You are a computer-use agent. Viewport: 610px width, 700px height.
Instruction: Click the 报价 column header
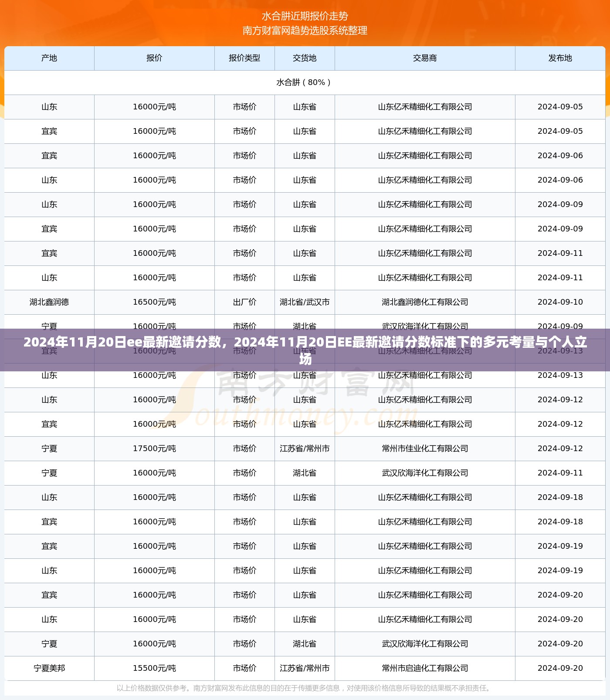154,58
